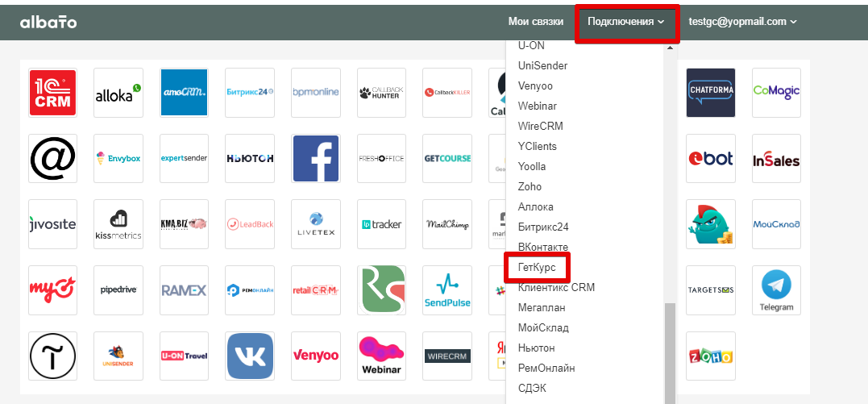Open the U-ON Travel tile

185,356
